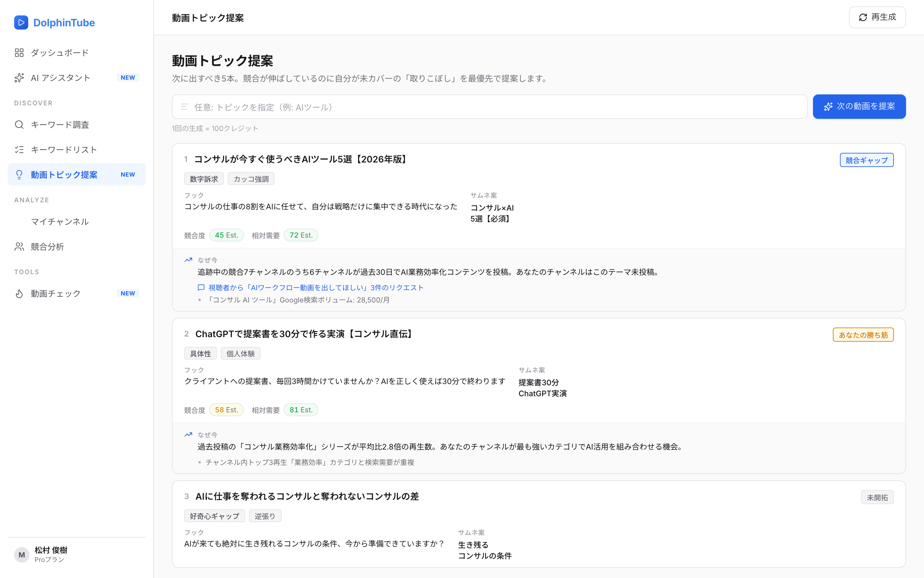This screenshot has height=578, width=924.
Task: Click thumbnail text 提案書30分 ChatGPT実演
Action: pos(543,388)
